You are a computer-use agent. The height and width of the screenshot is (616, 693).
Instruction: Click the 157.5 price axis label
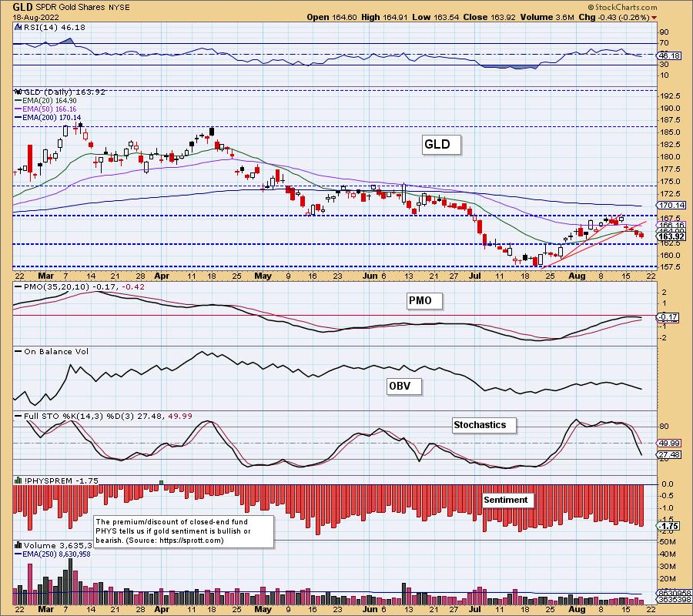(x=671, y=267)
